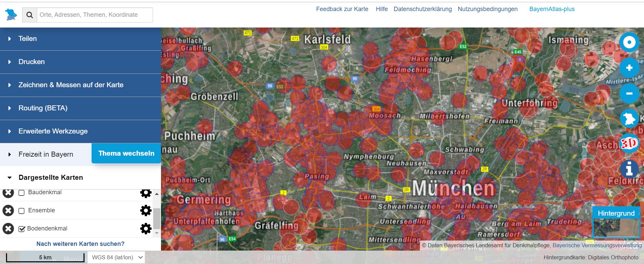
Task: Open the Datenschutzerklärung link
Action: click(x=423, y=9)
